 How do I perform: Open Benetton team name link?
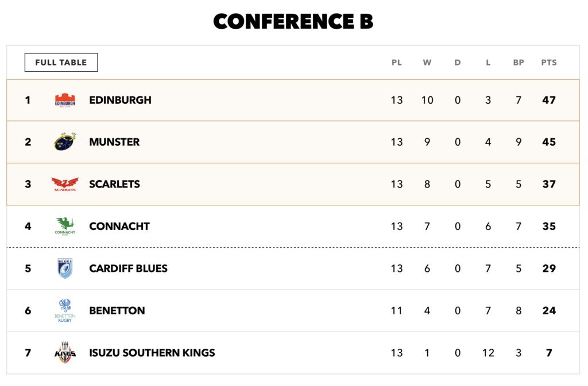click(117, 311)
